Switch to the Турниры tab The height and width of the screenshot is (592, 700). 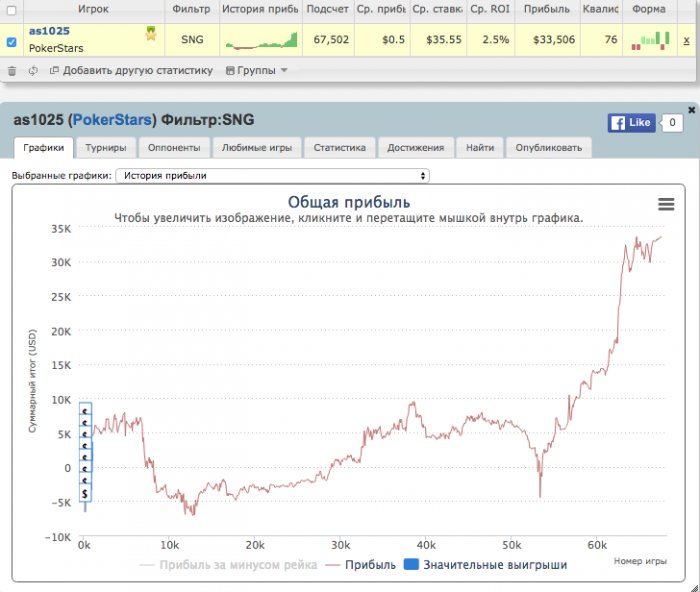click(x=106, y=148)
